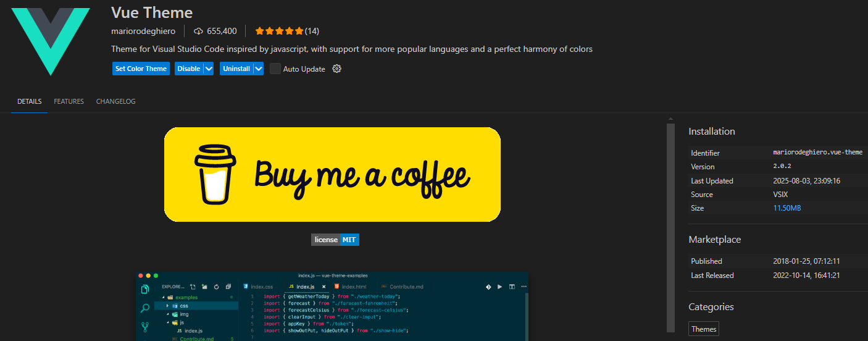Collapse the examples folder in preview screenshot
The height and width of the screenshot is (341, 868).
163,297
